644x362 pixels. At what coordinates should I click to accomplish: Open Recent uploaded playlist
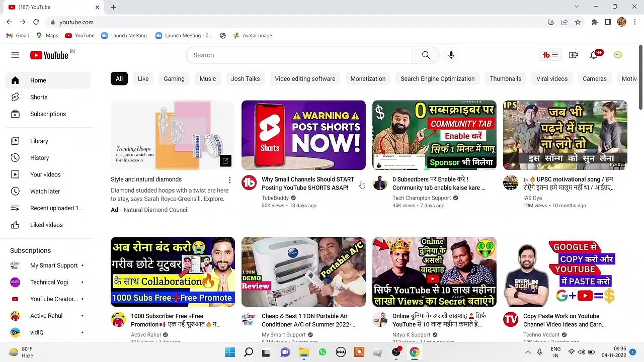(48, 208)
